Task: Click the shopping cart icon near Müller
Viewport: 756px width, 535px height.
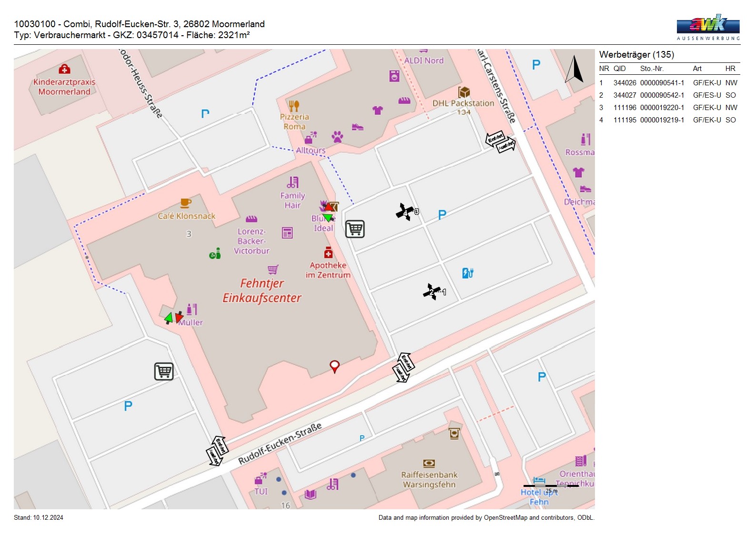Action: (164, 371)
